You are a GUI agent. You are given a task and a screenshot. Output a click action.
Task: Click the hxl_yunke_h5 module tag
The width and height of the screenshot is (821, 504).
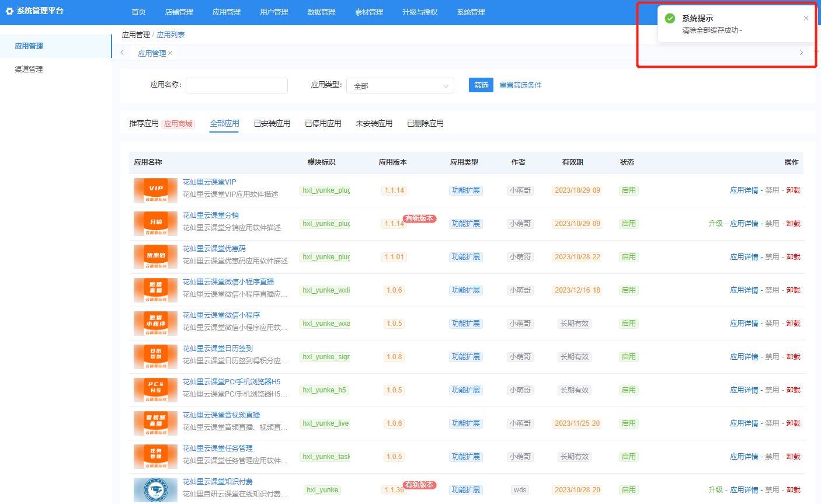[324, 390]
